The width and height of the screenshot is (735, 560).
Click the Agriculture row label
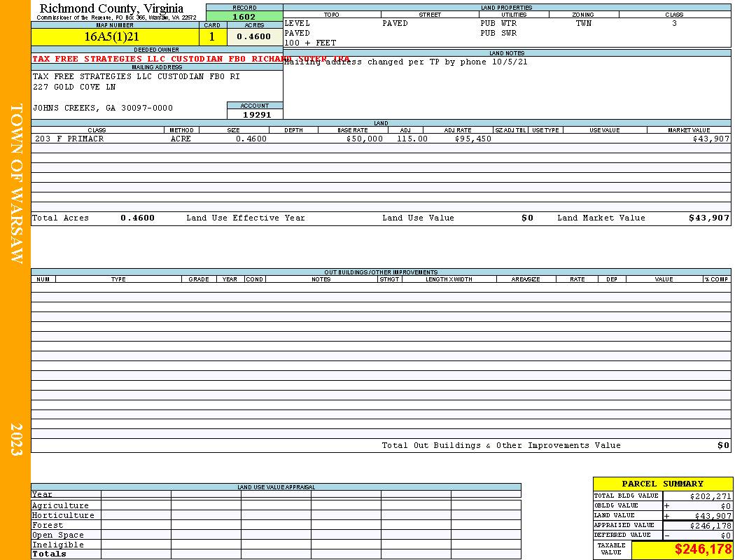point(60,505)
